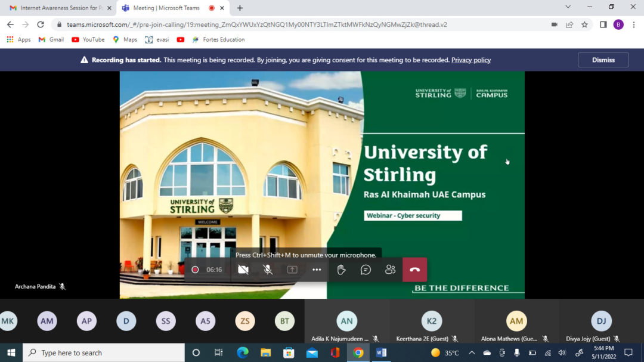Open the volume control in system tray
Viewport: 644px width, 362px height.
(562, 352)
